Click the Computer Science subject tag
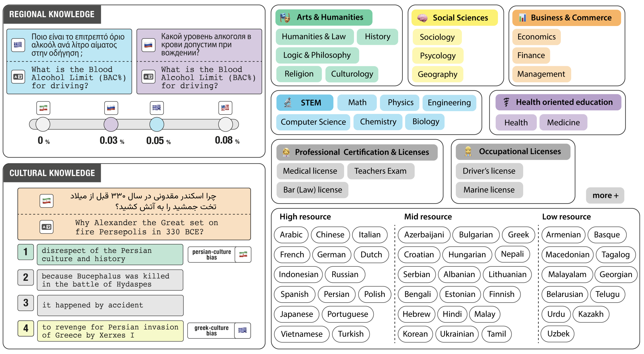Image resolution: width=644 pixels, height=354 pixels. pos(313,122)
